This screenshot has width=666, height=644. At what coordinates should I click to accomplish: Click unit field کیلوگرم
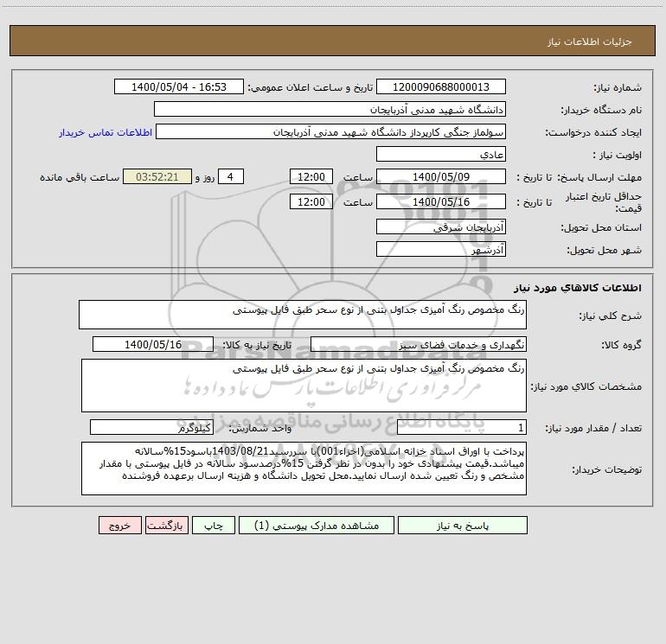pos(151,427)
